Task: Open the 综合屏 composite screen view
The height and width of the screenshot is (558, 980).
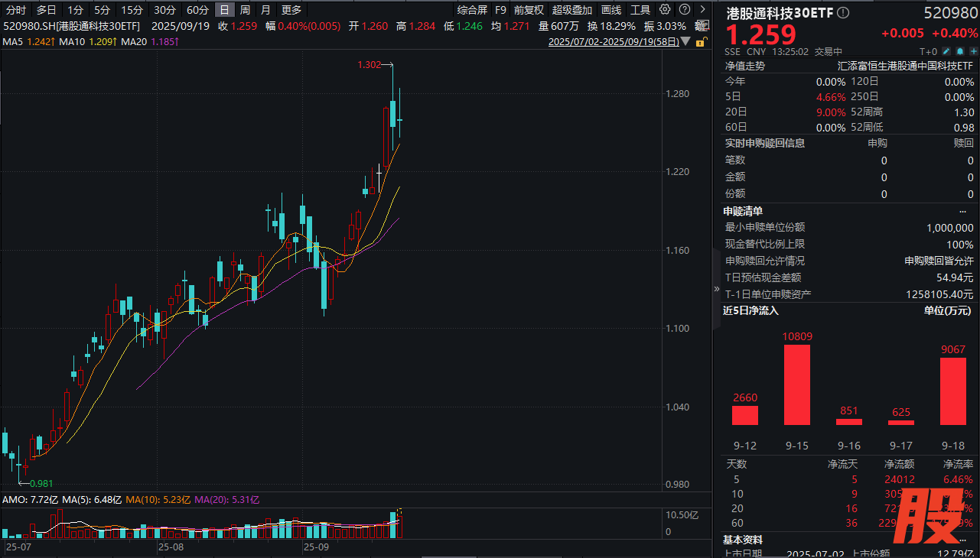Action: pyautogui.click(x=472, y=10)
